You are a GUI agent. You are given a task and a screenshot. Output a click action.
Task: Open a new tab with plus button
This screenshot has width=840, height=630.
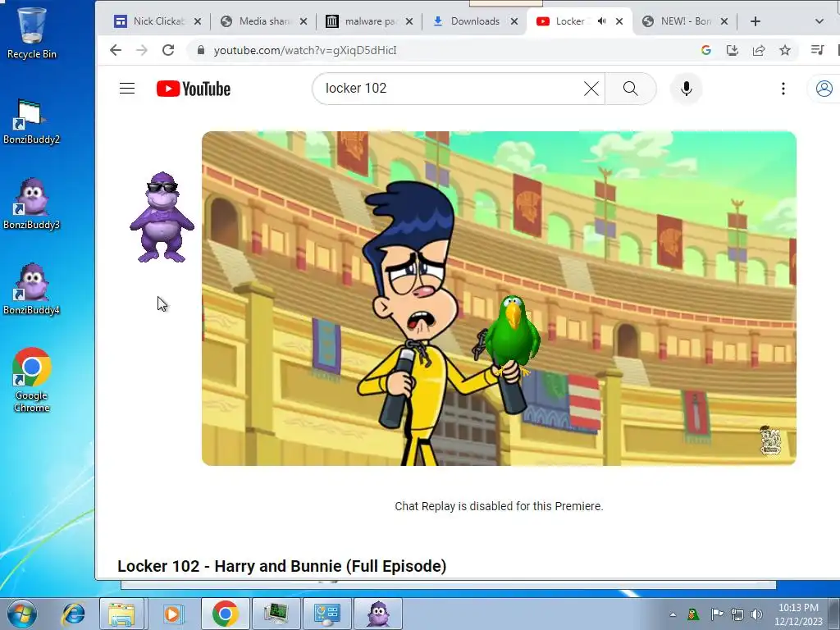(x=756, y=21)
